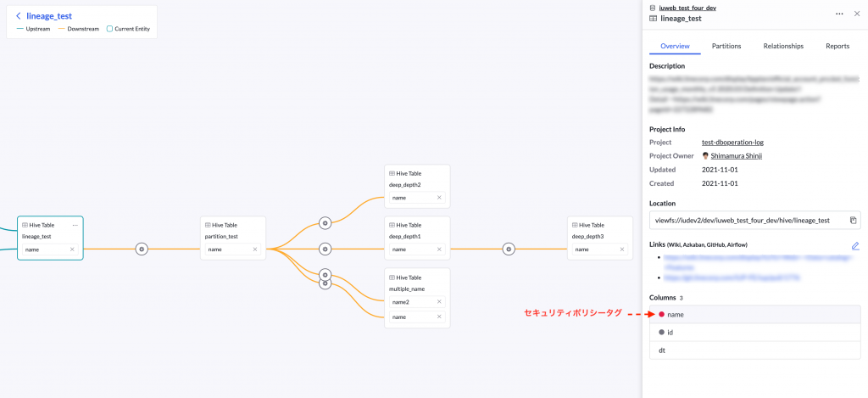Switch to the Overview tab
The width and height of the screenshot is (868, 398).
[x=675, y=46]
